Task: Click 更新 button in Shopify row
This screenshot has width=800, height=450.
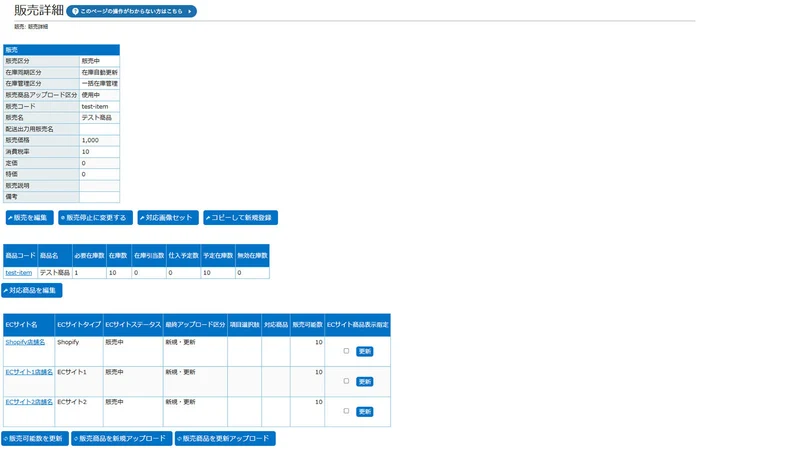Action: click(364, 352)
